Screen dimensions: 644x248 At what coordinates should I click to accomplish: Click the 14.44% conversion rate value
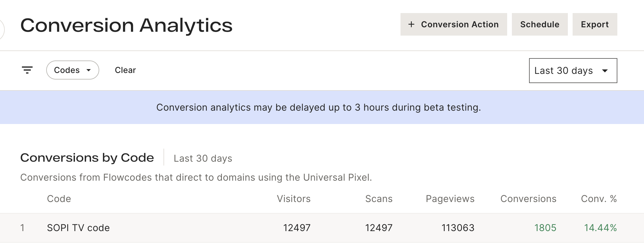(600, 228)
